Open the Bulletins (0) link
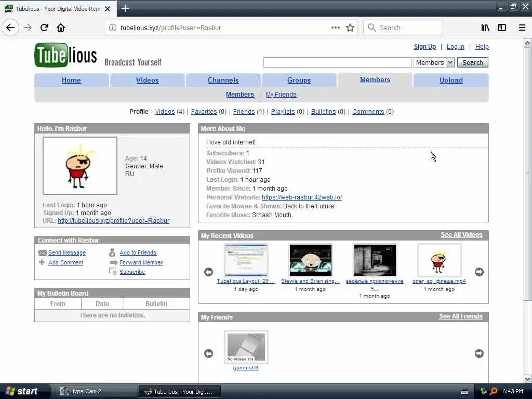 pyautogui.click(x=323, y=112)
